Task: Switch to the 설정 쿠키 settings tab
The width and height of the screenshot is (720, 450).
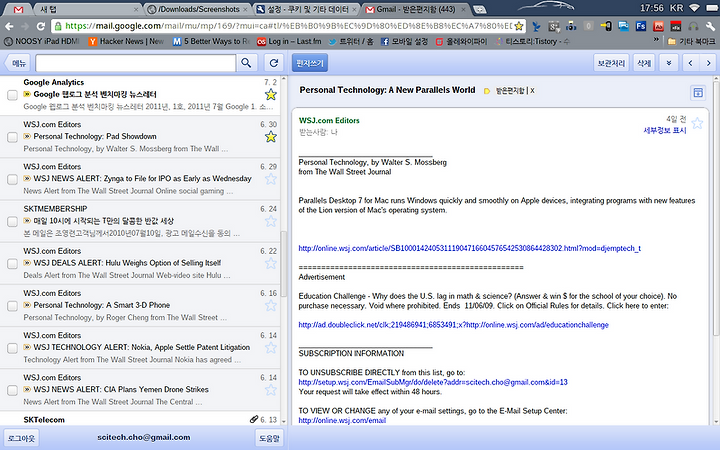Action: (307, 9)
